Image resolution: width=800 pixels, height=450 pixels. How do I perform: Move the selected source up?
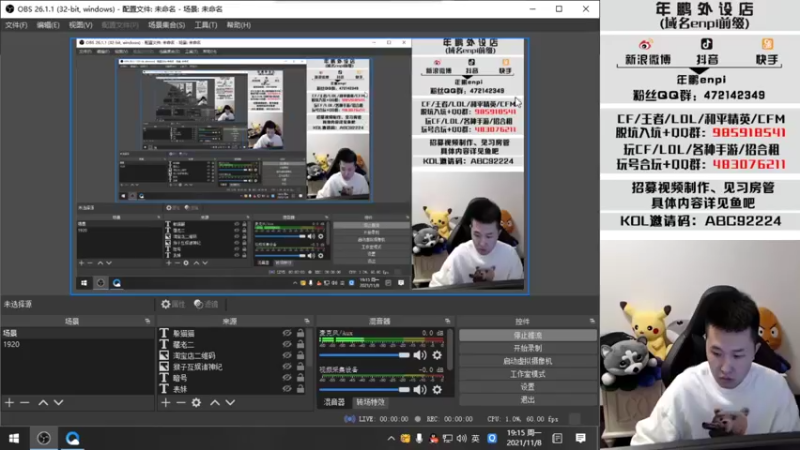[x=215, y=403]
